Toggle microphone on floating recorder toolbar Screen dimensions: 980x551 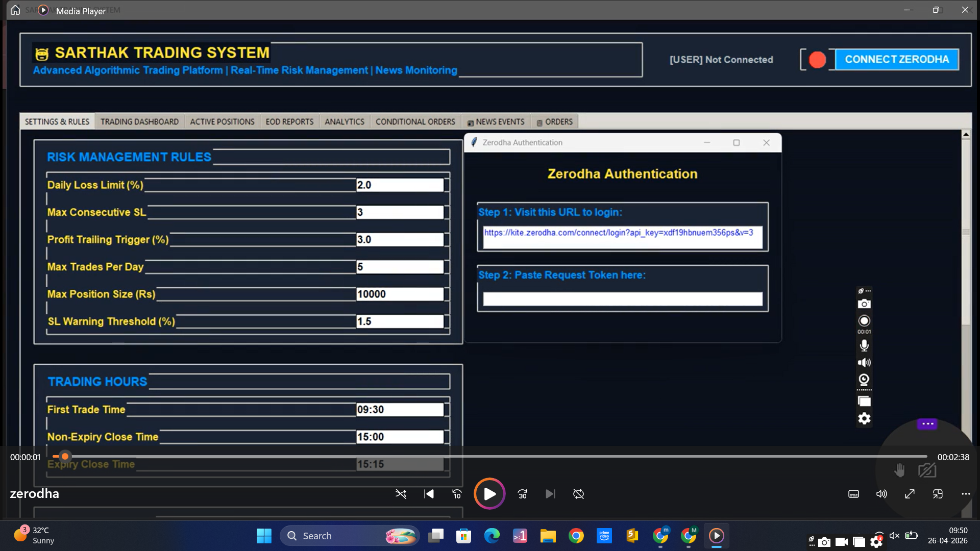(864, 345)
